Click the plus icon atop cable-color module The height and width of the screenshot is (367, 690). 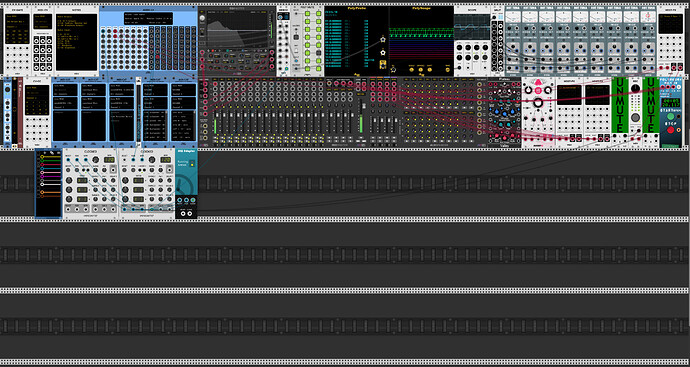[45, 153]
